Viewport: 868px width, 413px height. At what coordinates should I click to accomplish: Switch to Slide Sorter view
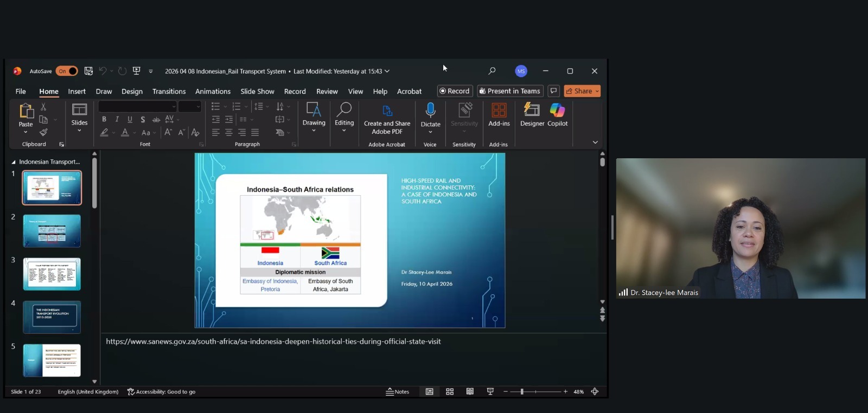click(x=450, y=392)
